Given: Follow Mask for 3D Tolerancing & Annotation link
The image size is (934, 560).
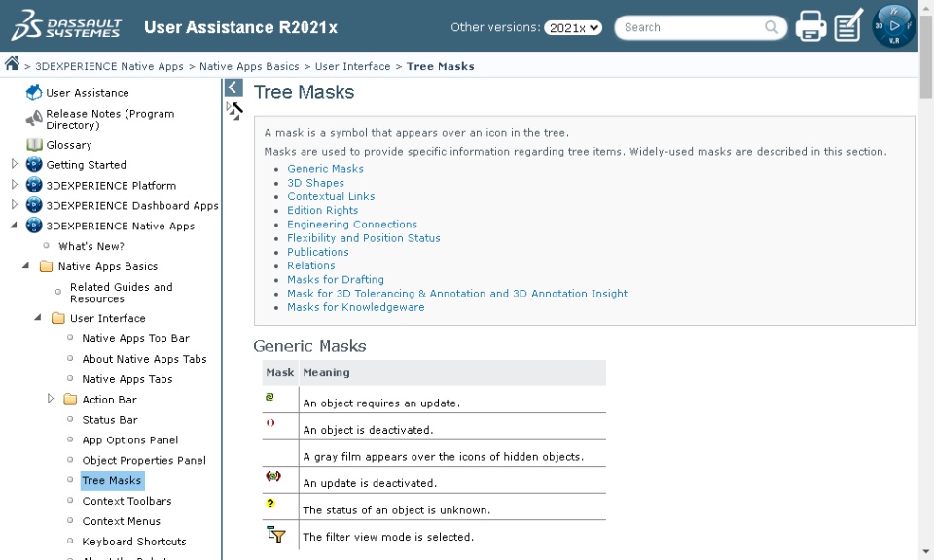Looking at the screenshot, I should (x=457, y=294).
